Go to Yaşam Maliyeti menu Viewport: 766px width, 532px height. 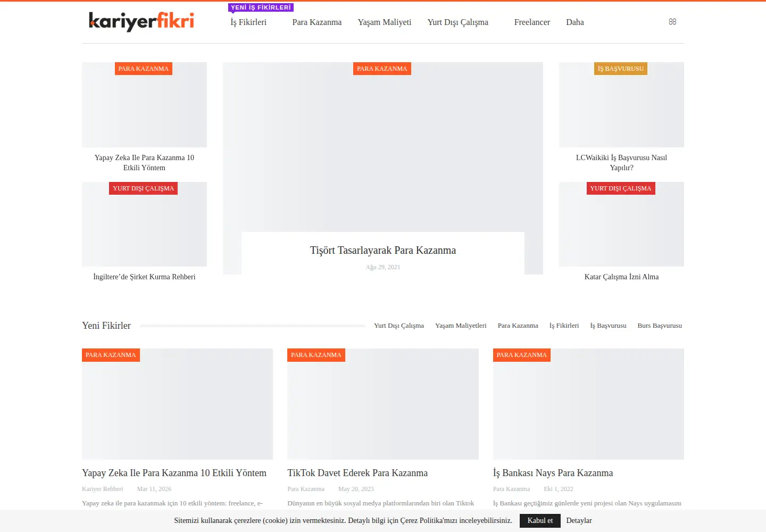(385, 22)
